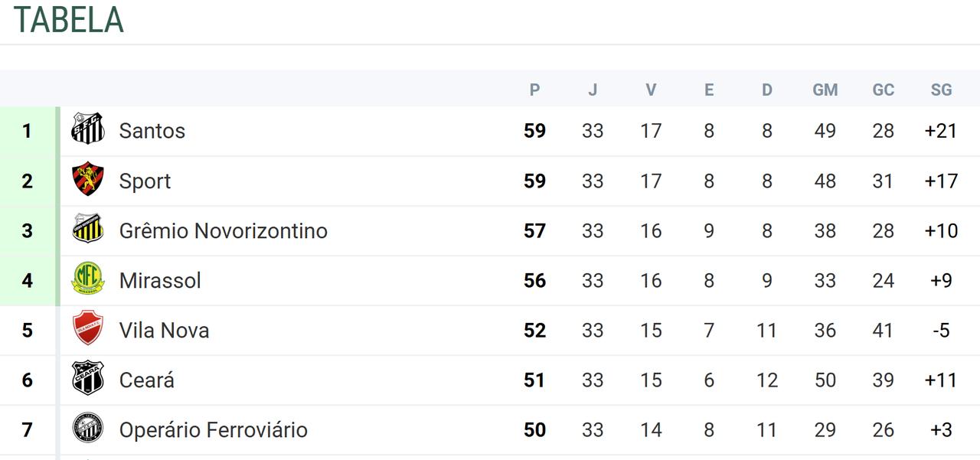Click the Santos club crest
The width and height of the screenshot is (980, 460).
88,129
